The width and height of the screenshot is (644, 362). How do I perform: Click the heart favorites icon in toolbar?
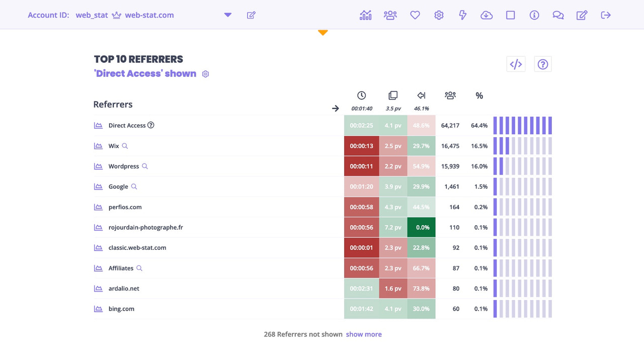pos(415,15)
